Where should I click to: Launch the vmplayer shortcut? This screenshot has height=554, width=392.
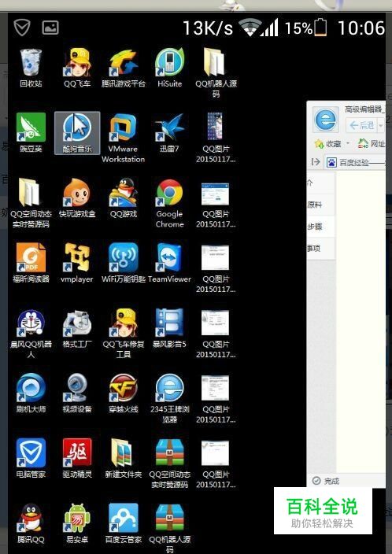coord(77,263)
